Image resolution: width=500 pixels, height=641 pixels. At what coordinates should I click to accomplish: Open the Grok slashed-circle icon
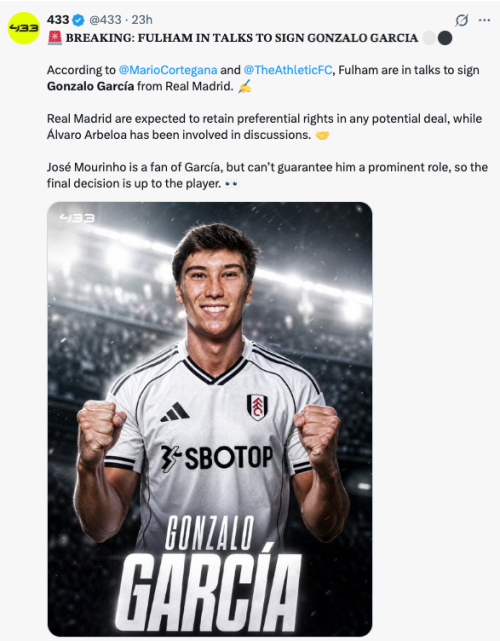[x=462, y=20]
